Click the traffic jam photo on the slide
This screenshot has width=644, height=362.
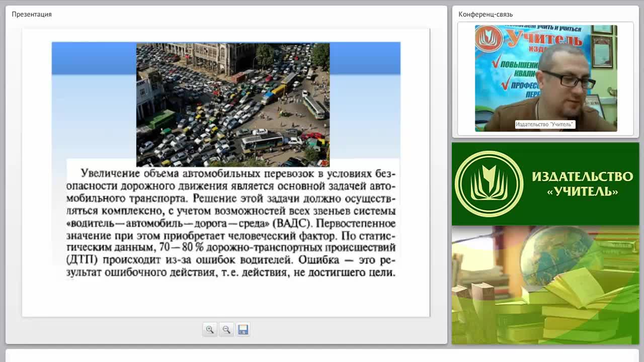pyautogui.click(x=233, y=105)
